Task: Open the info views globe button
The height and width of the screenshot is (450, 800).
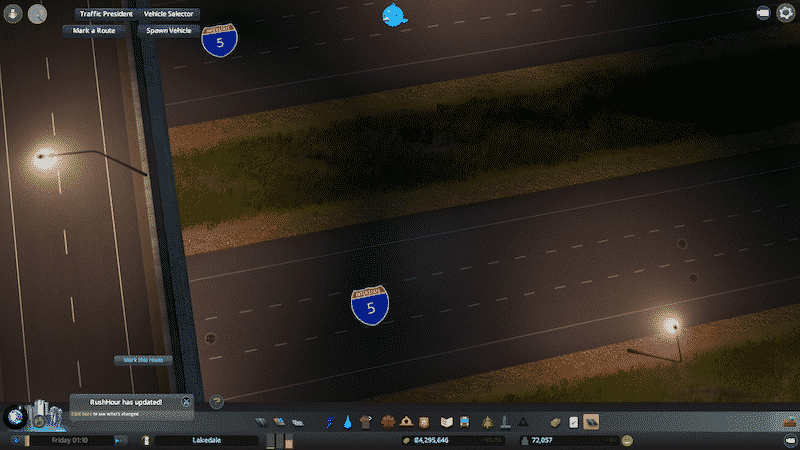Action: point(17,415)
